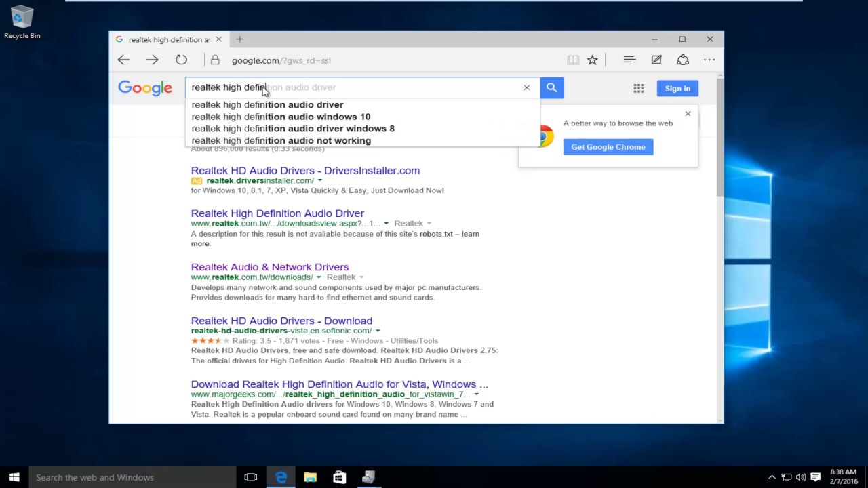Click the Google logo
The image size is (868, 488).
(x=145, y=88)
